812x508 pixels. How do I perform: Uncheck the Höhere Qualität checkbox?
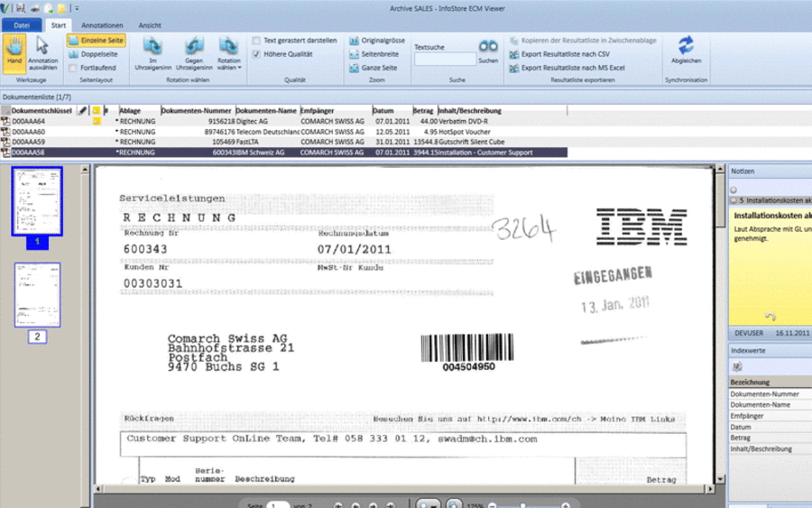click(x=256, y=54)
